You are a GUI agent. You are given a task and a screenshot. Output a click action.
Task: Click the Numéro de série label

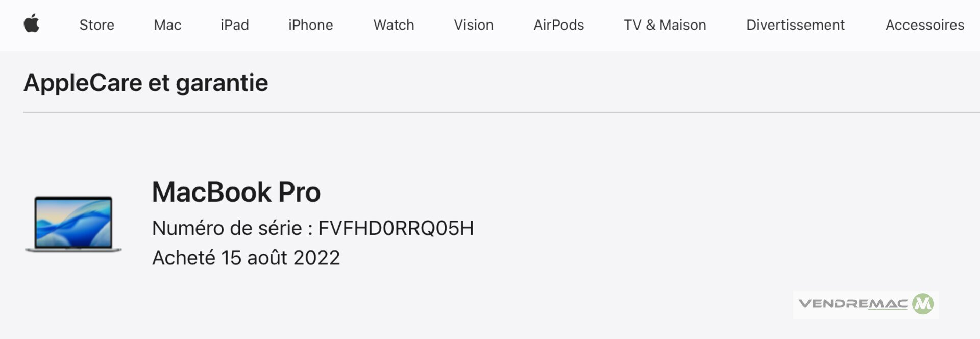pyautogui.click(x=227, y=228)
